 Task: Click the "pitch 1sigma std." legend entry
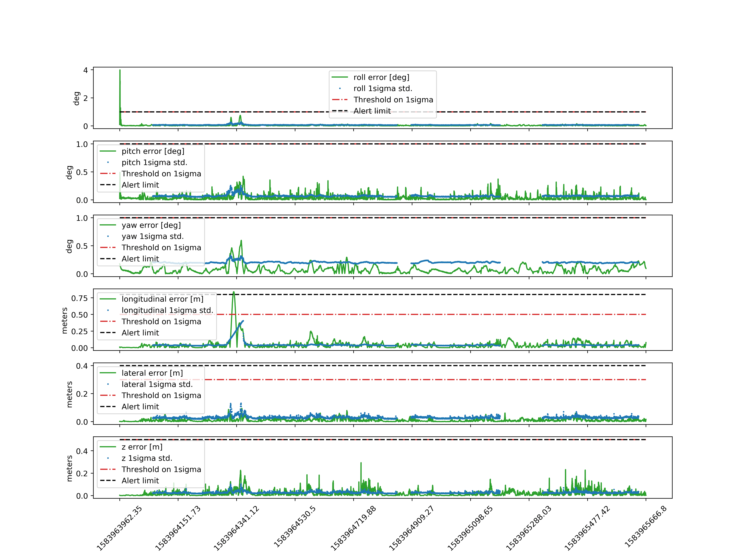click(154, 162)
